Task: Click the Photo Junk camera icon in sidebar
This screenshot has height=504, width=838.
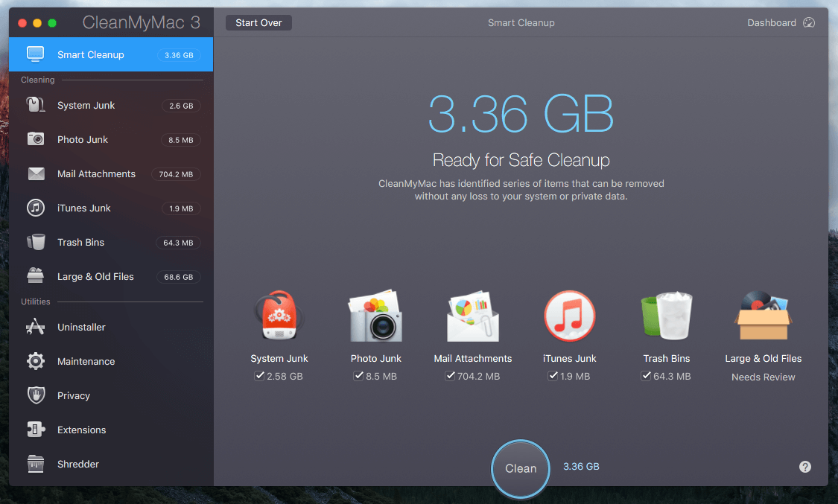Action: (36, 139)
